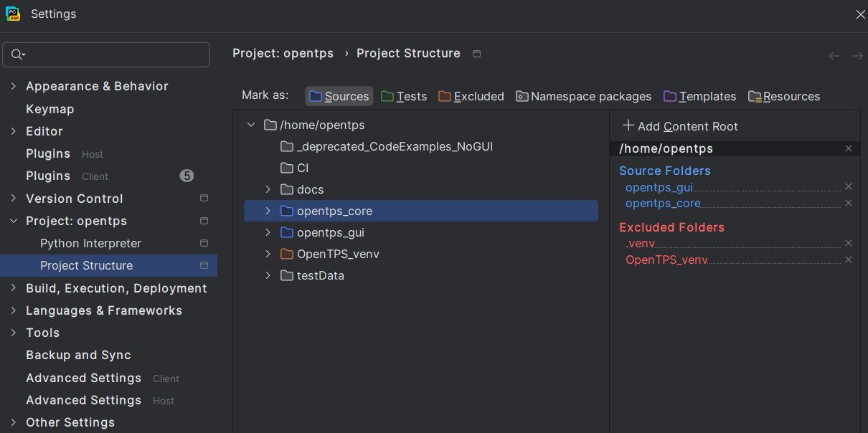Unmark opentps_gui source folder using its X
Screen dimensions: 868x433
point(849,186)
